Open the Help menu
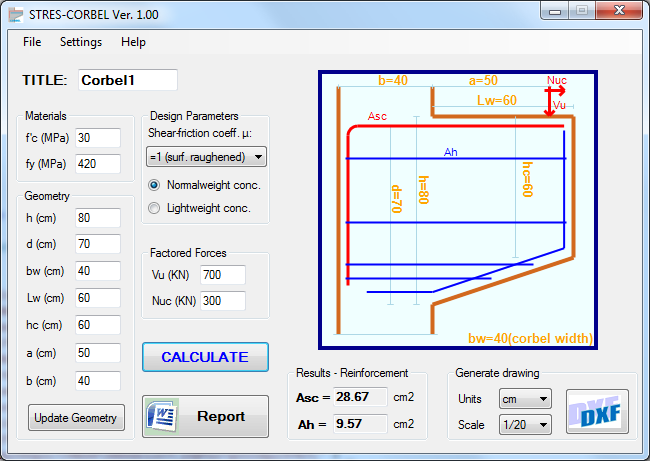650x461 pixels. [133, 42]
